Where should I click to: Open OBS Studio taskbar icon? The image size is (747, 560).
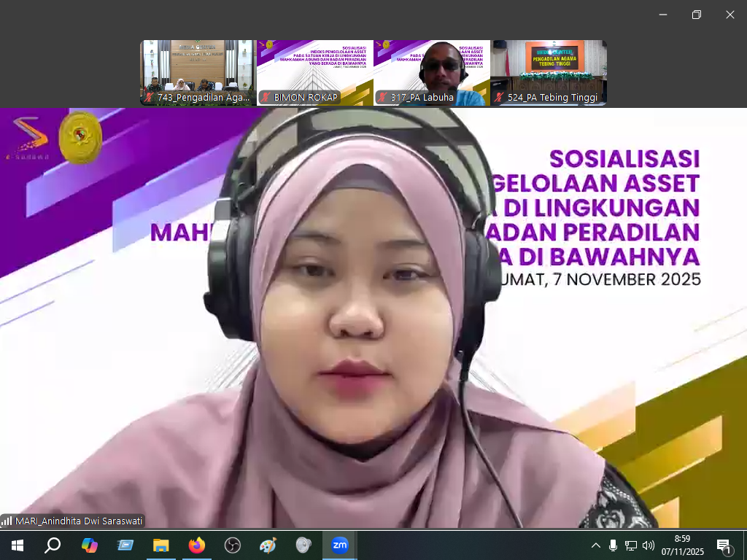(233, 545)
